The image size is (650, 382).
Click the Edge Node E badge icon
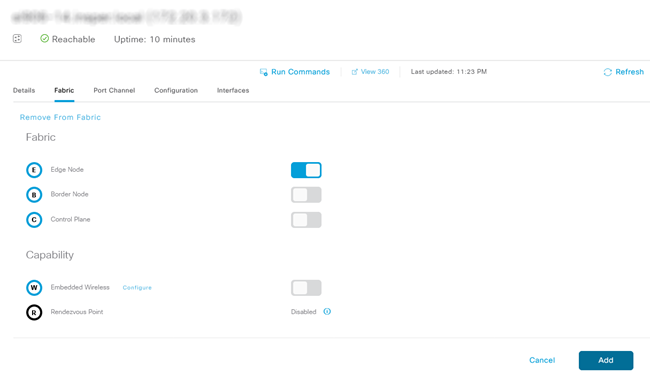(x=34, y=170)
